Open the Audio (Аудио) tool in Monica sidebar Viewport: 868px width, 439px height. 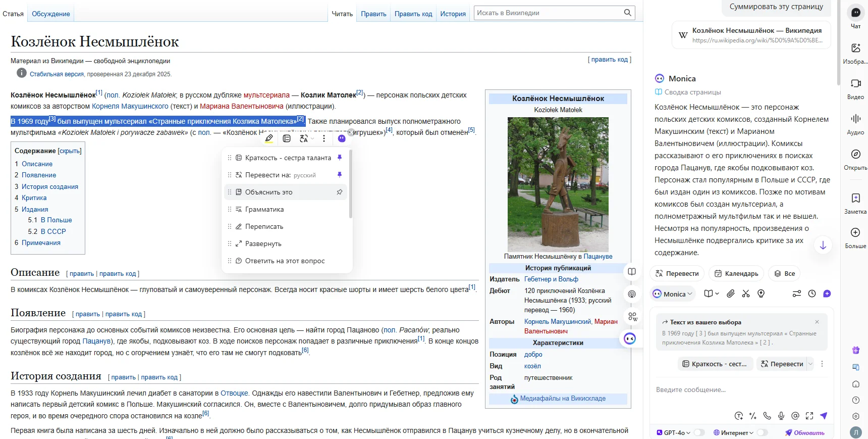click(x=855, y=119)
